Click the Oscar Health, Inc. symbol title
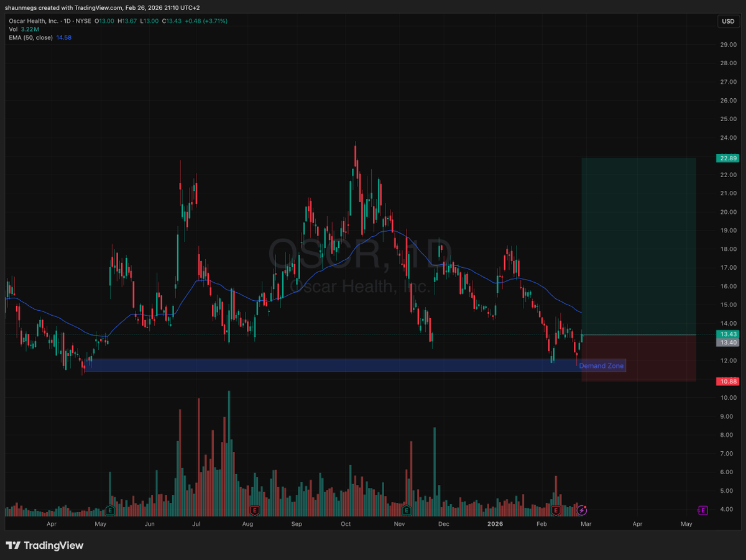 pyautogui.click(x=32, y=21)
